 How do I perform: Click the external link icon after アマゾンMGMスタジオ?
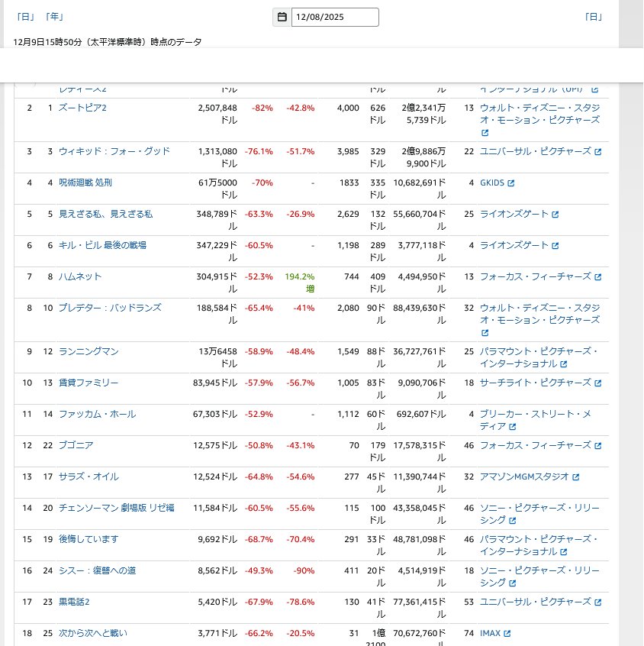pos(576,477)
